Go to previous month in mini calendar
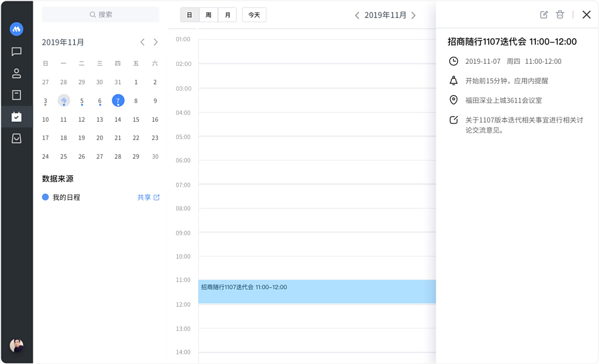599x364 pixels. pyautogui.click(x=142, y=42)
